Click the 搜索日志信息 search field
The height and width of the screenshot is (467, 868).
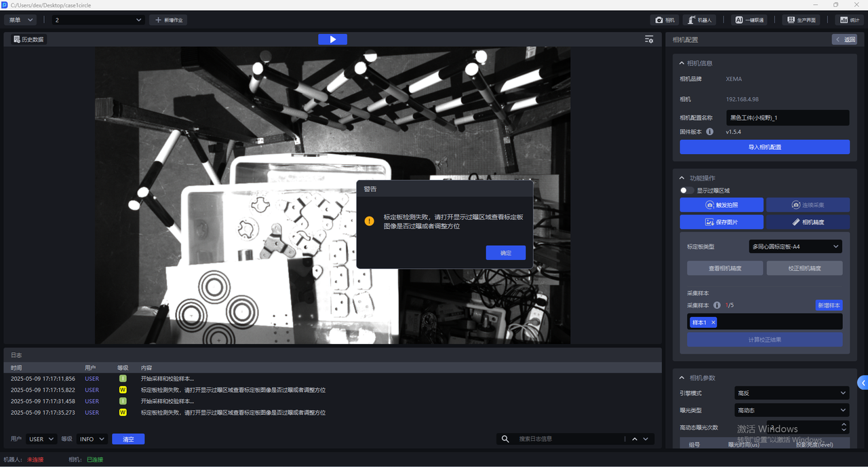(x=570, y=439)
